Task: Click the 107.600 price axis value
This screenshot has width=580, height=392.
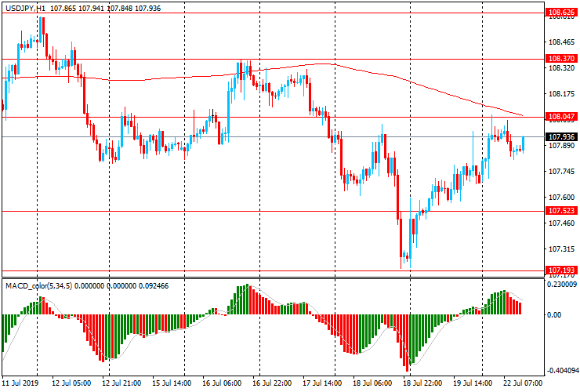Action: (561, 198)
